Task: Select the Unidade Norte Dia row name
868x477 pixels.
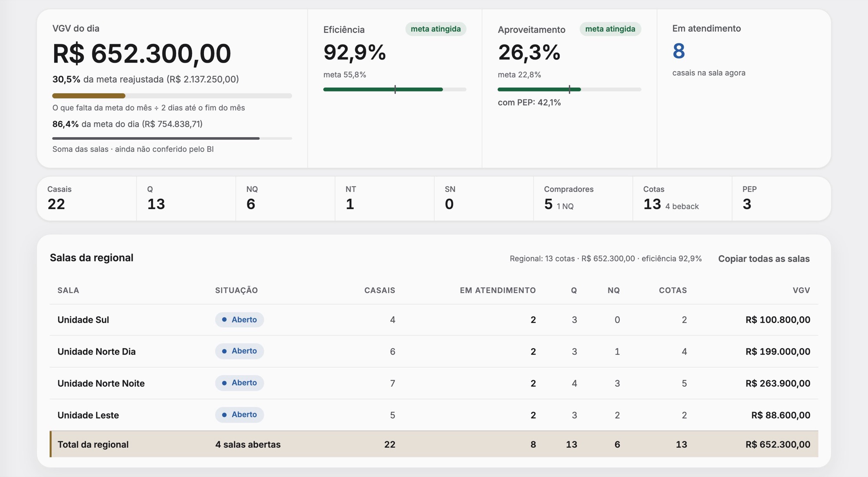Action: click(x=96, y=352)
